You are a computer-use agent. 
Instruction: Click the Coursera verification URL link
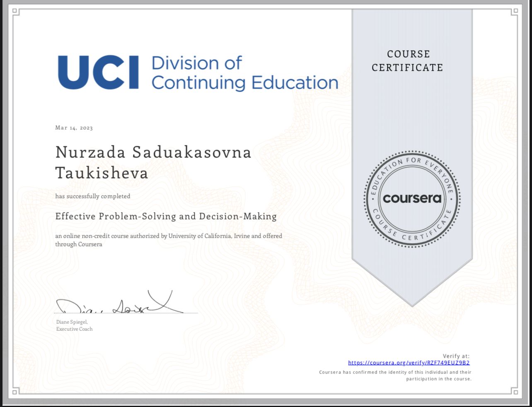pyautogui.click(x=409, y=363)
